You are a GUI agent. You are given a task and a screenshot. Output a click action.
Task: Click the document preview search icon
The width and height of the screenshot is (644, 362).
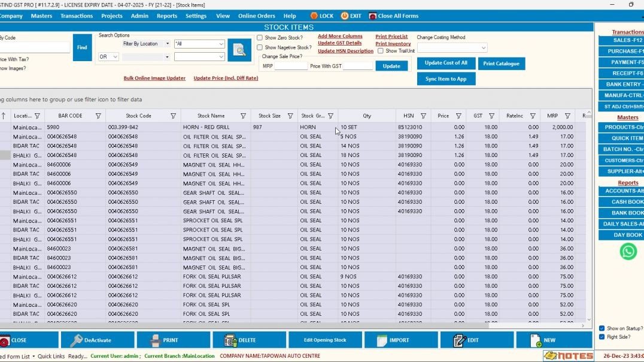(239, 50)
